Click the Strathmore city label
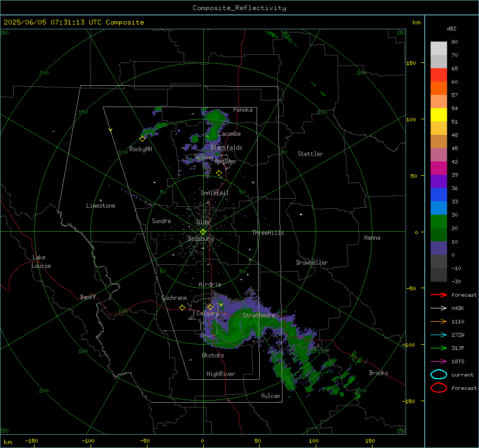 pyautogui.click(x=259, y=315)
